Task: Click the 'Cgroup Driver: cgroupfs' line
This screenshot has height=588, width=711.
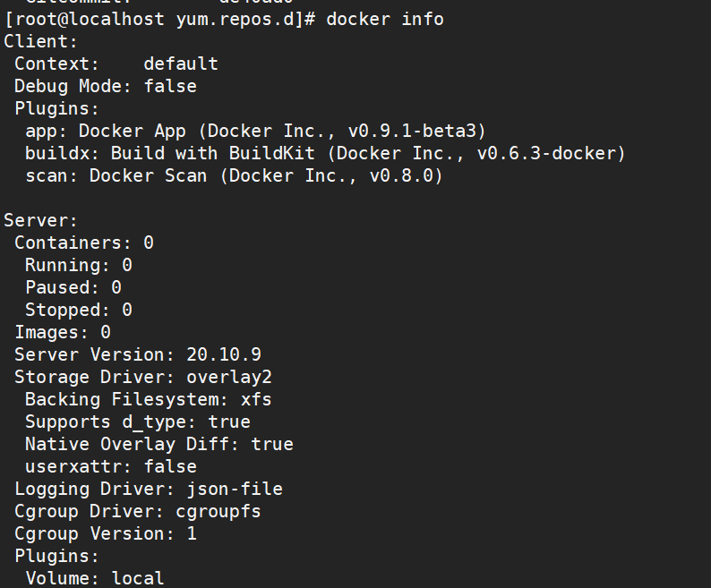Action: pyautogui.click(x=138, y=511)
